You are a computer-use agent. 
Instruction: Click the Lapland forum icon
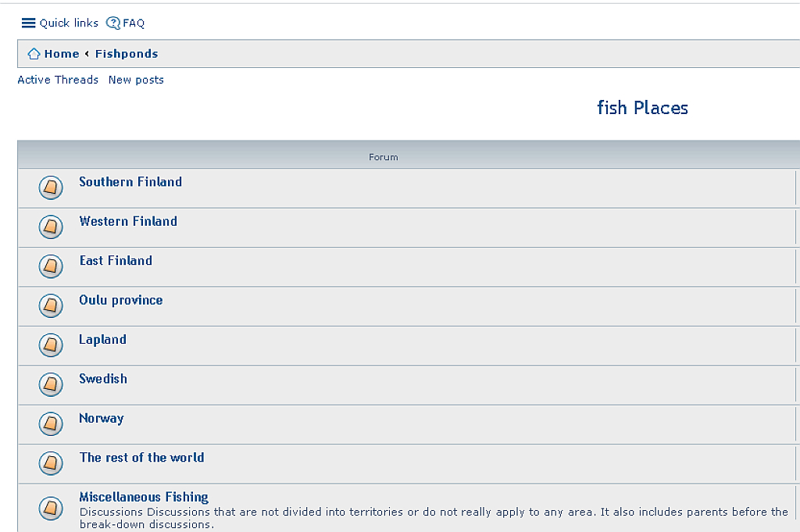[51, 345]
